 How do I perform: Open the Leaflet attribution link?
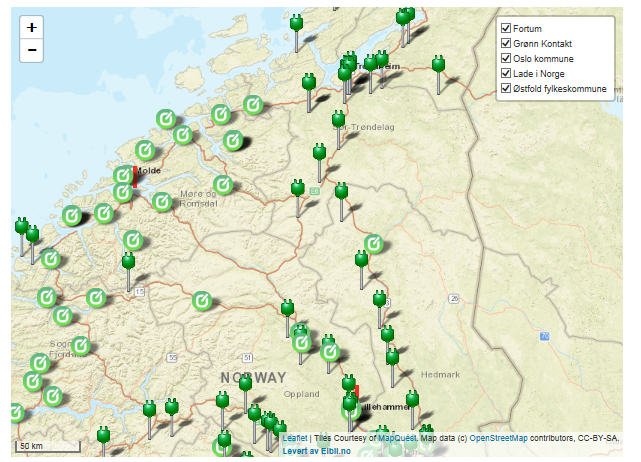click(295, 438)
